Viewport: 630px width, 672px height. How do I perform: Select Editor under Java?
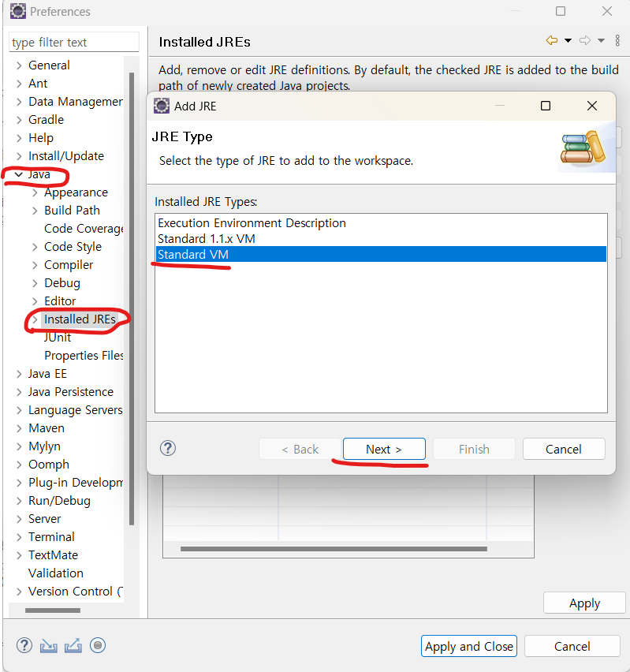click(60, 301)
